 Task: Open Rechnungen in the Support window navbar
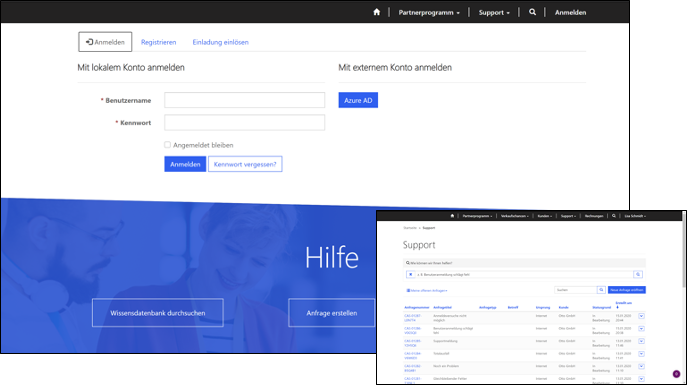click(x=594, y=216)
